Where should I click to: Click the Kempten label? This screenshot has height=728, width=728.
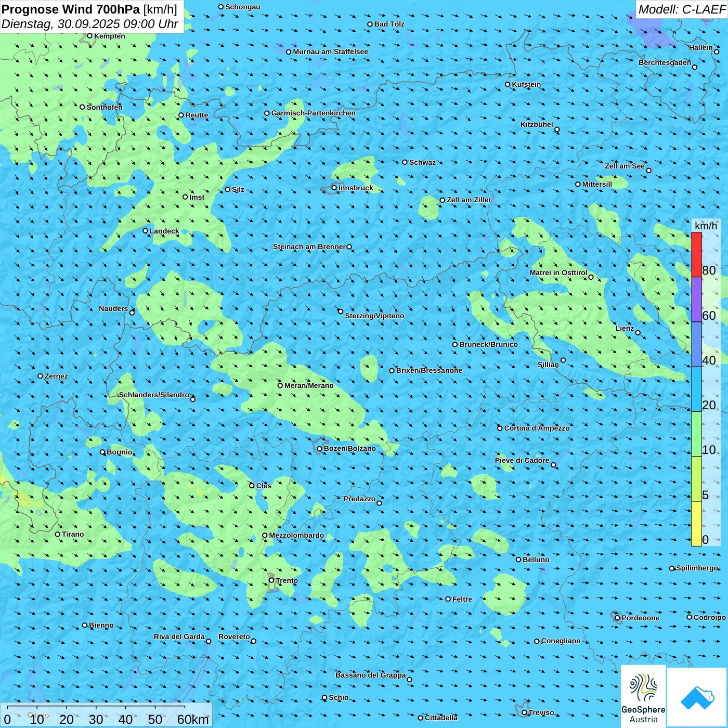coord(109,36)
